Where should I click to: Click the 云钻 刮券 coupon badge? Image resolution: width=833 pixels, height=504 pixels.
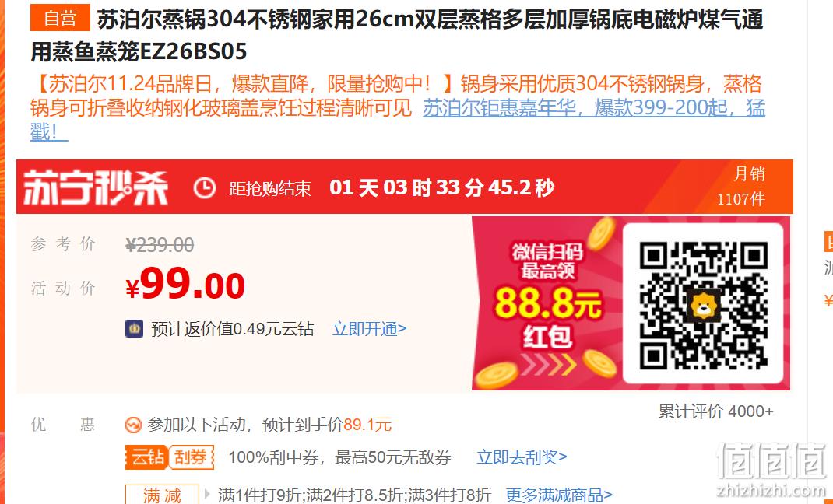click(x=170, y=457)
